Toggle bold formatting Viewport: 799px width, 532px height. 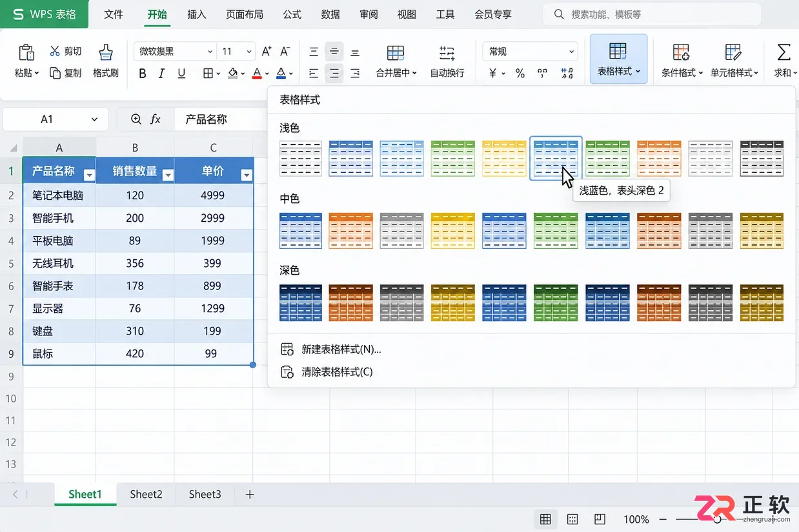143,74
